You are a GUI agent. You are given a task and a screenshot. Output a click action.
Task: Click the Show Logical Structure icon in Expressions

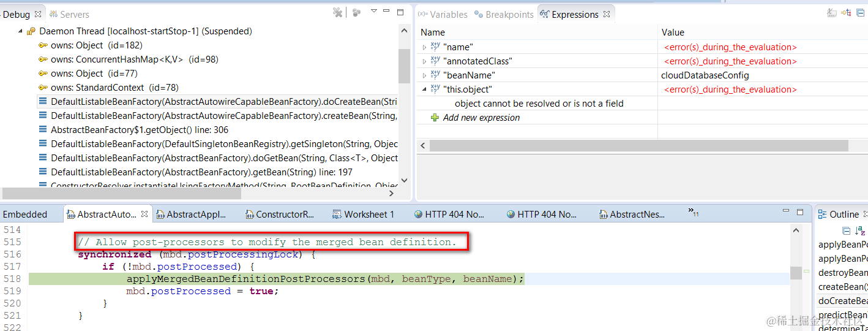pos(846,12)
